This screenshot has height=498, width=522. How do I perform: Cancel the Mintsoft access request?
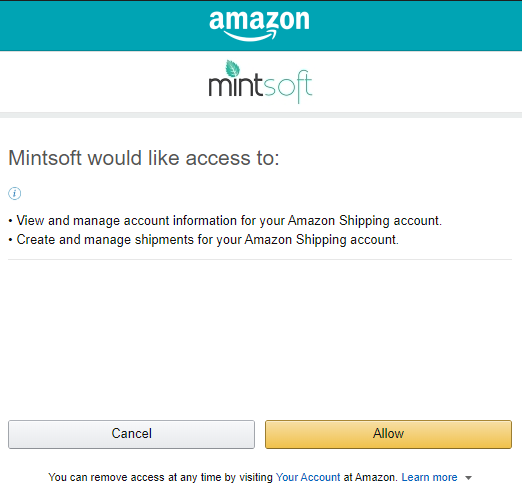(131, 434)
